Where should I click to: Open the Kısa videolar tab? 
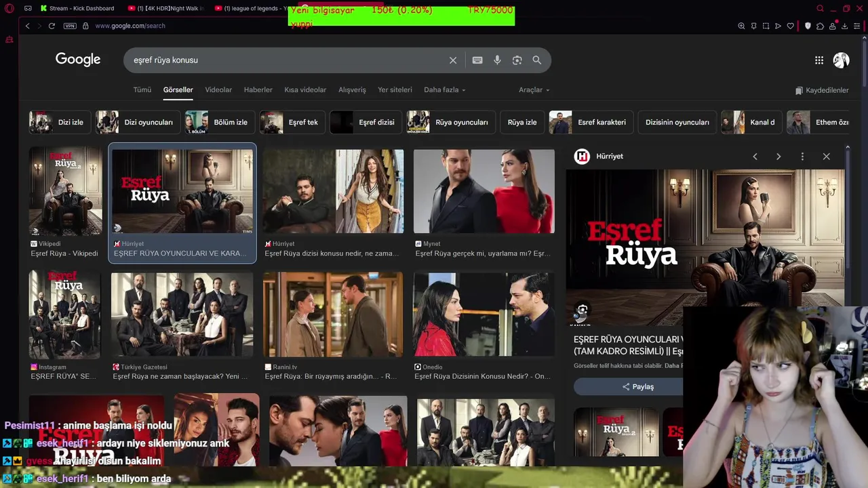point(305,89)
